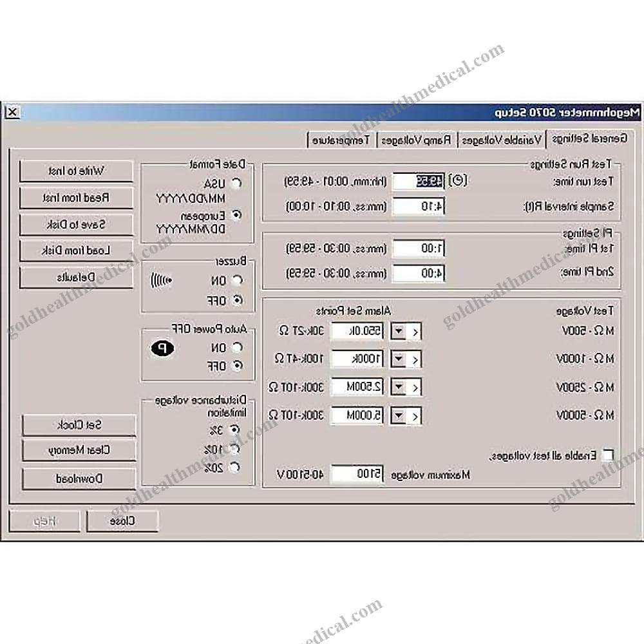Click the black P auto-power icon
644x644 pixels.
tap(162, 348)
